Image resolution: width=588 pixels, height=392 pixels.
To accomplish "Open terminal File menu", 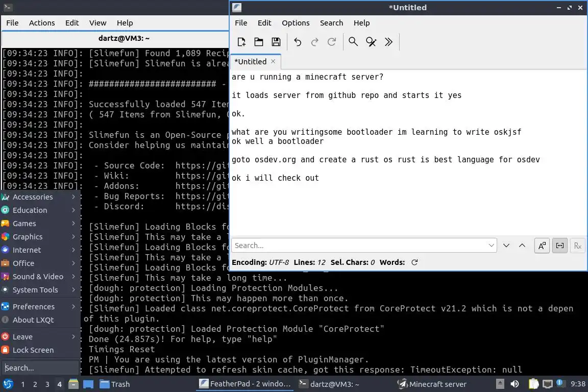I will coord(12,23).
